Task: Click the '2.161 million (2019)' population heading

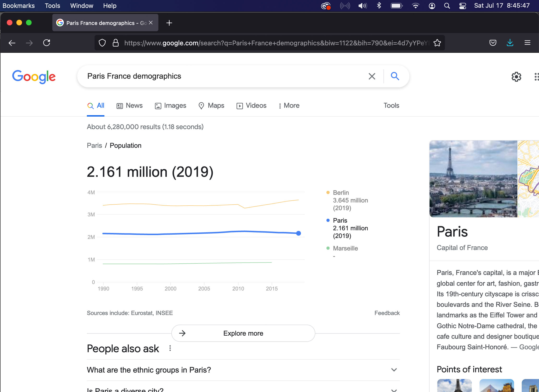Action: pos(150,172)
